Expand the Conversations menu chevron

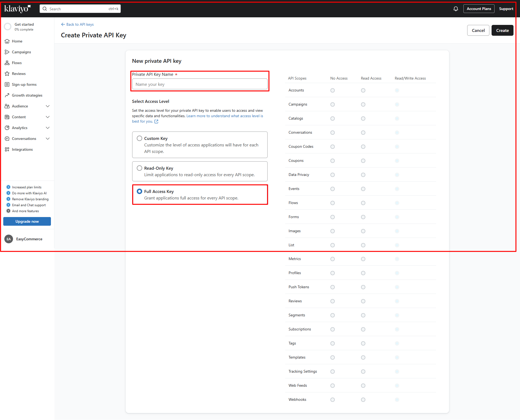click(48, 139)
